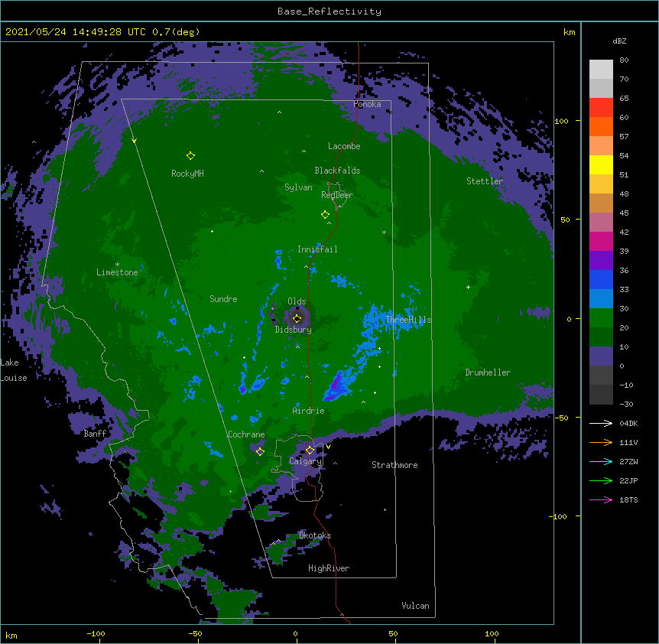Click the Vulcan town label
Image resolution: width=659 pixels, height=644 pixels.
tap(415, 606)
